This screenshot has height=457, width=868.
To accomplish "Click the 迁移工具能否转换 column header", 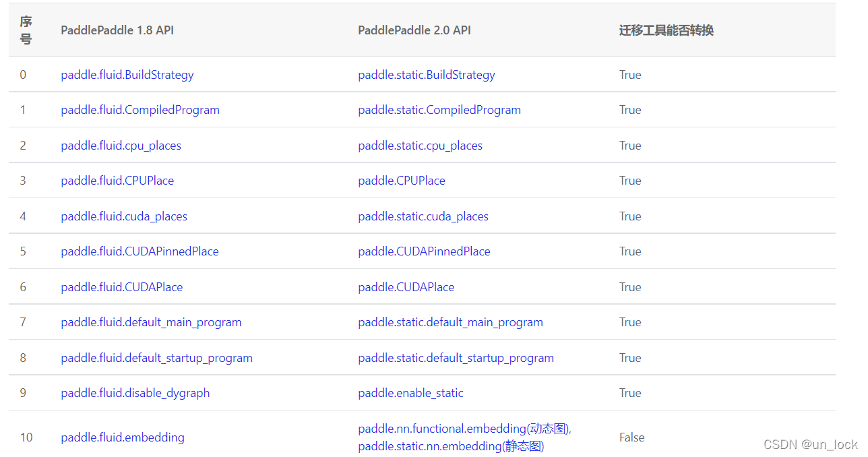I will tap(666, 30).
